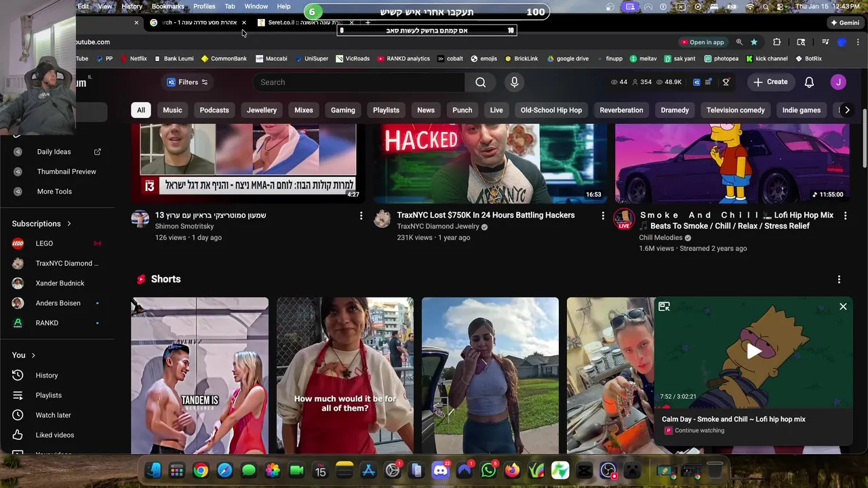The image size is (868, 488).
Task: Open a new browser tab with plus
Action: point(368,22)
